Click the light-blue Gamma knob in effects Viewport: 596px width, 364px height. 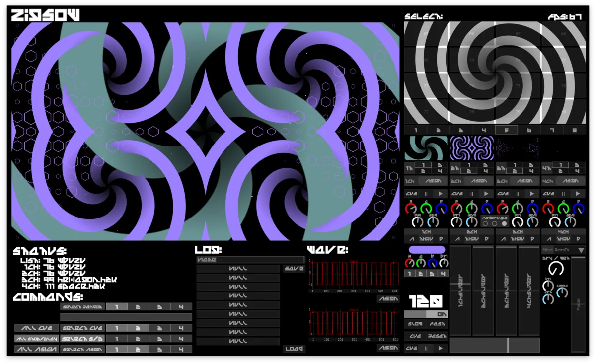pyautogui.click(x=562, y=292)
